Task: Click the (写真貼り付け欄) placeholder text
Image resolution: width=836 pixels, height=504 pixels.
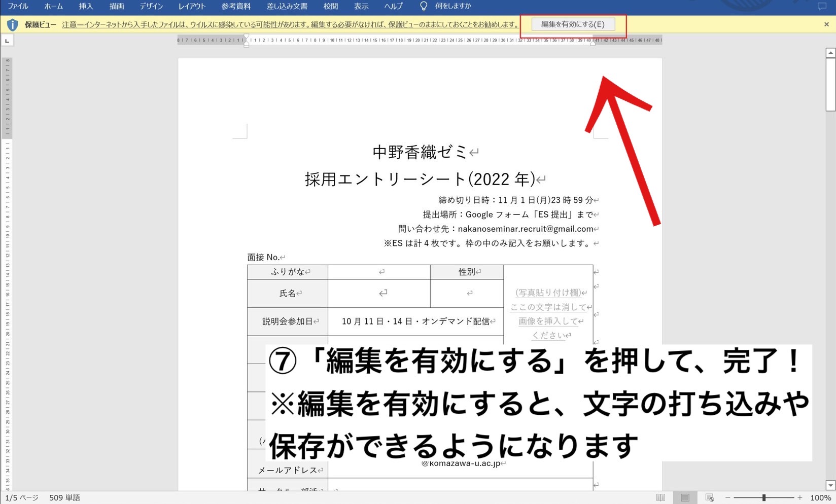Action: [548, 293]
